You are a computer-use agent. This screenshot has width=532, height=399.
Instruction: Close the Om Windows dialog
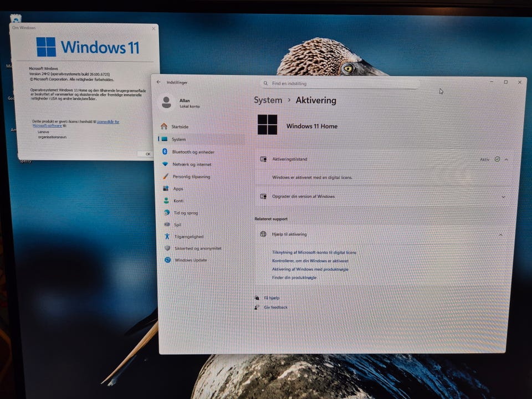(154, 28)
